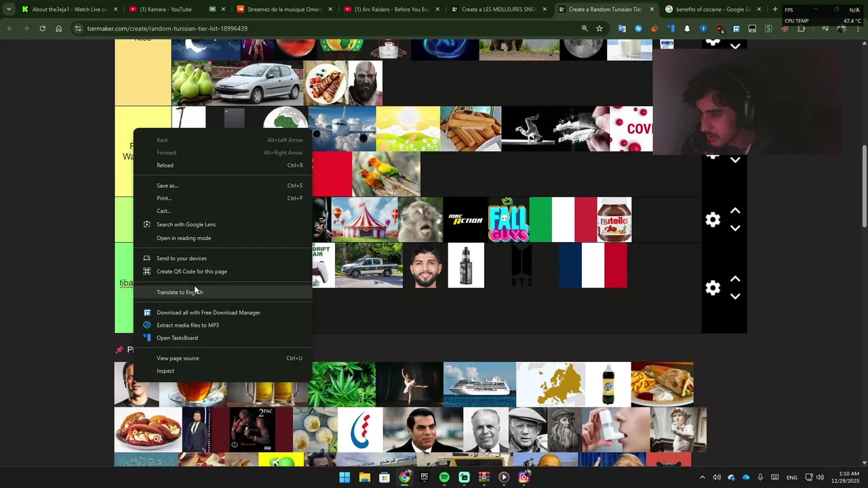Image resolution: width=868 pixels, height=488 pixels.
Task: Click Send to your devices
Action: pyautogui.click(x=222, y=258)
